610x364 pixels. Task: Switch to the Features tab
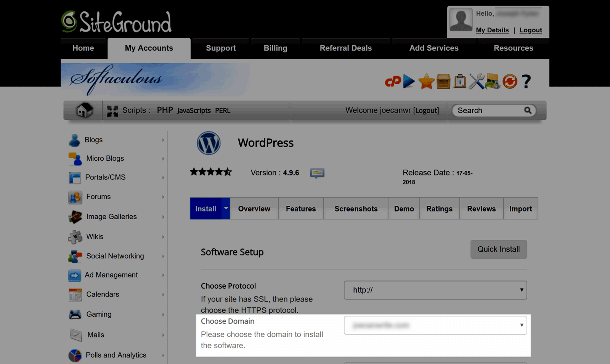click(301, 208)
